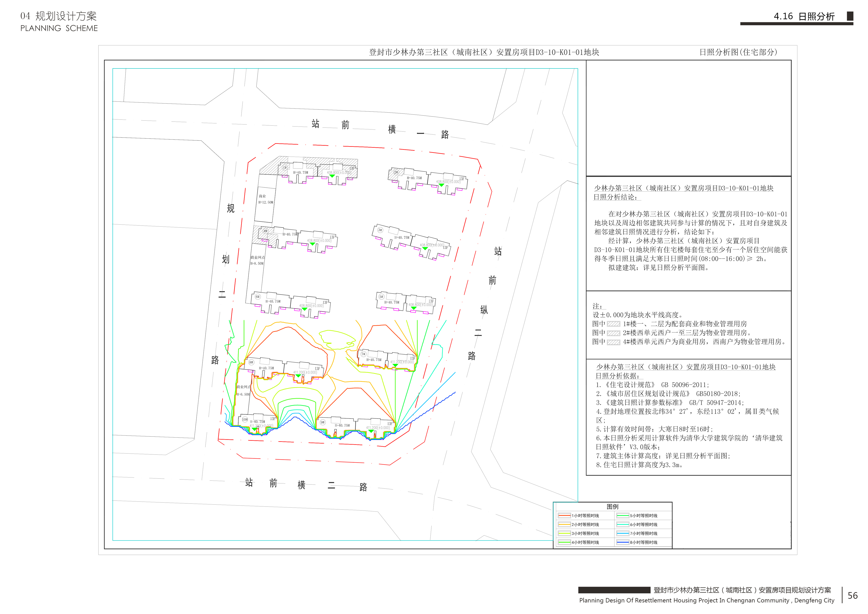Screen dimensions: 868x614
Task: Click the 商业 H=12.50M building label
Action: (x=265, y=199)
